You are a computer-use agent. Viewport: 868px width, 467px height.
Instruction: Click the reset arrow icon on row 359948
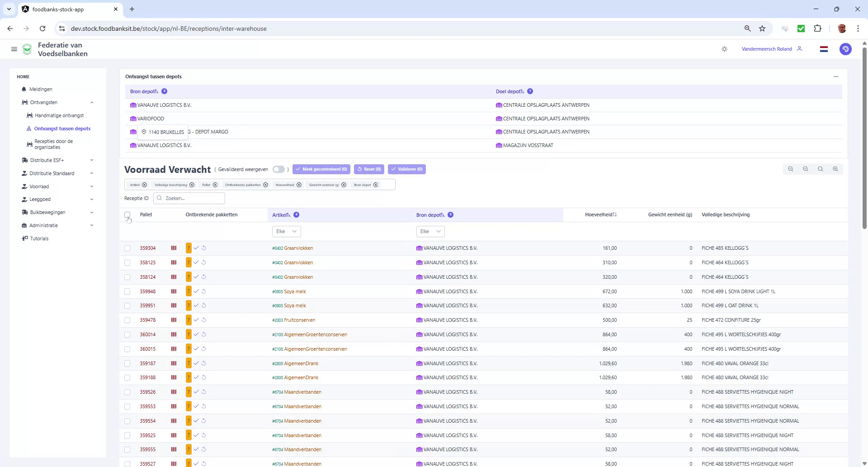204,291
